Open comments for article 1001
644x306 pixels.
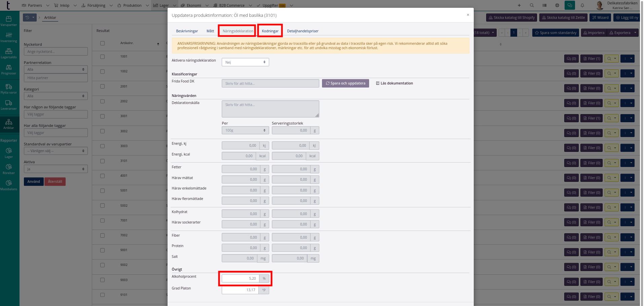click(571, 59)
